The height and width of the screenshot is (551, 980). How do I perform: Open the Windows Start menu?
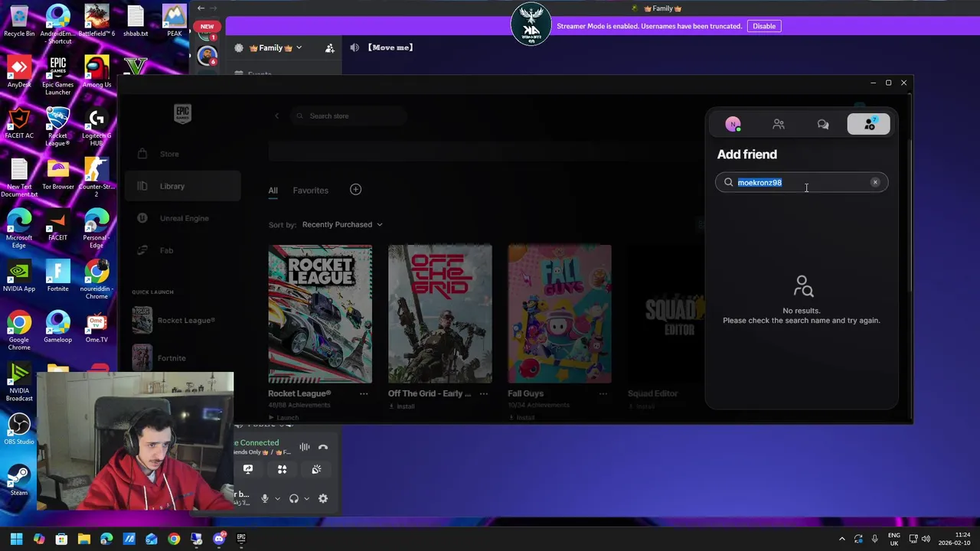16,539
